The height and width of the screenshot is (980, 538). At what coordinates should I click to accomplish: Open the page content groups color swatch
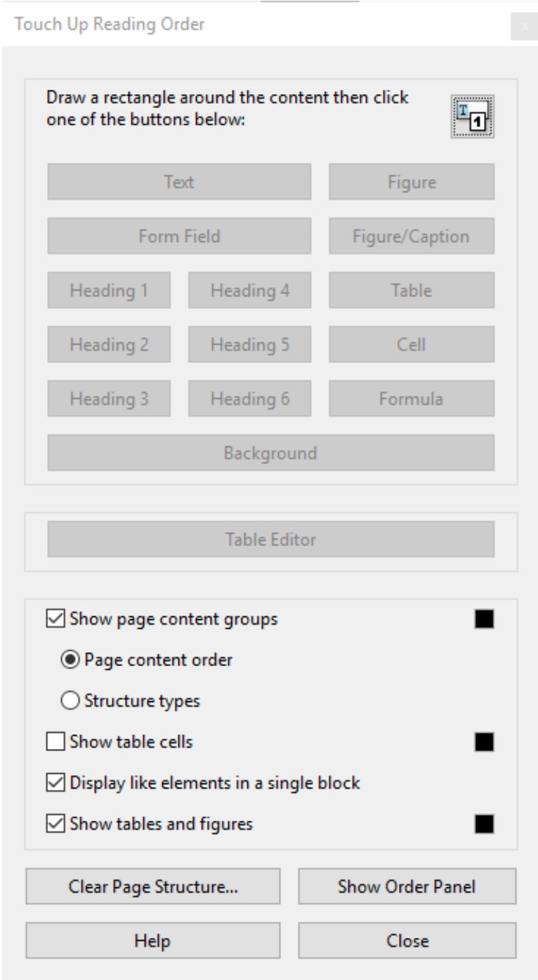click(x=484, y=619)
